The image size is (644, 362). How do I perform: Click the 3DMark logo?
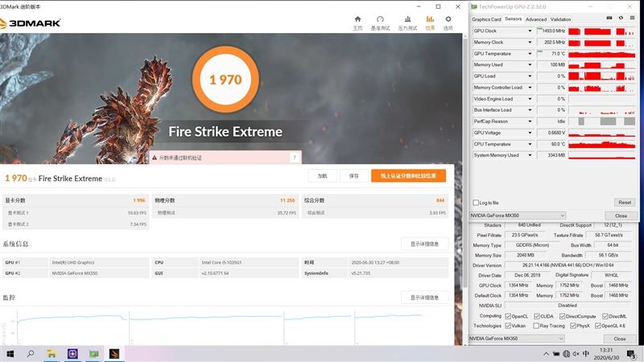pyautogui.click(x=31, y=23)
